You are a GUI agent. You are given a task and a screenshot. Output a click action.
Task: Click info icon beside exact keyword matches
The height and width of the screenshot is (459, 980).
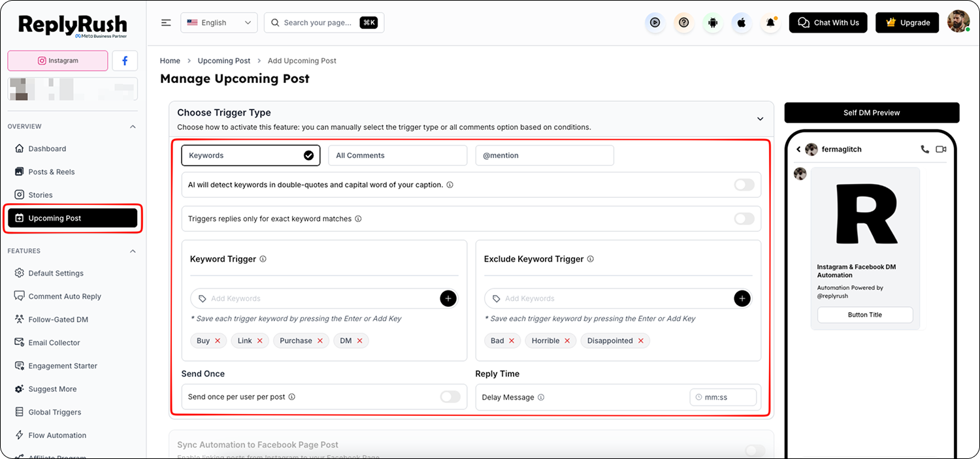pyautogui.click(x=358, y=219)
